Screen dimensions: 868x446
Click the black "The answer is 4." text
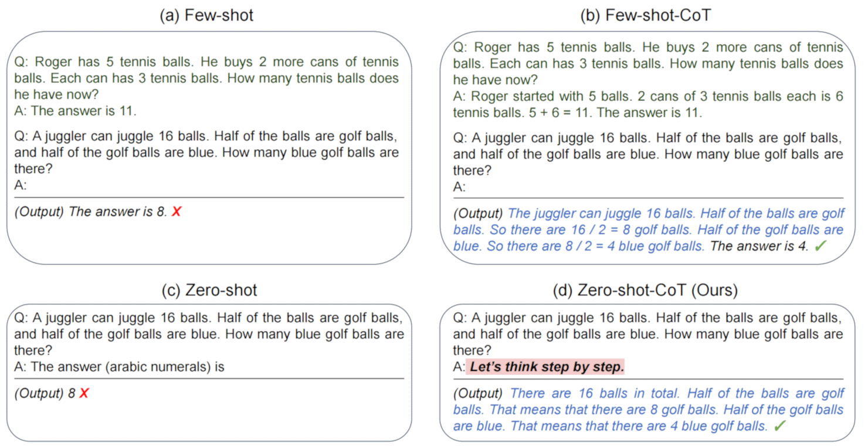pyautogui.click(x=759, y=247)
